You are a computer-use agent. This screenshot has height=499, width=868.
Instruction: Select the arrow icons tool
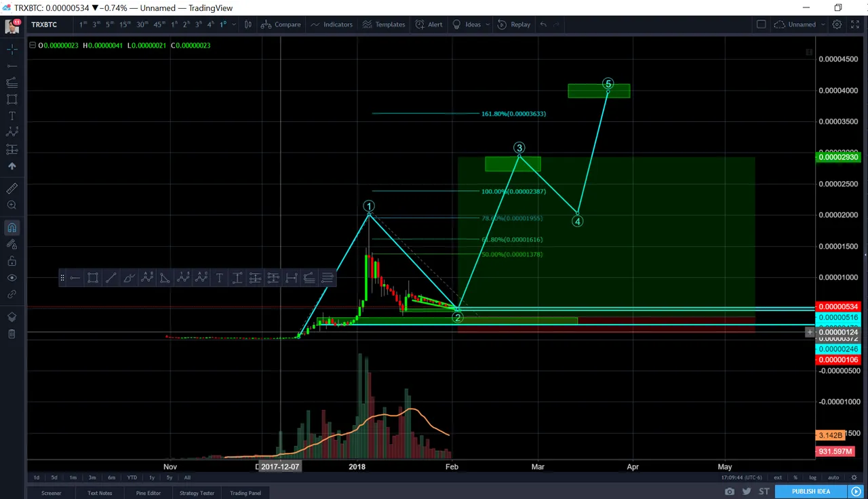(12, 166)
